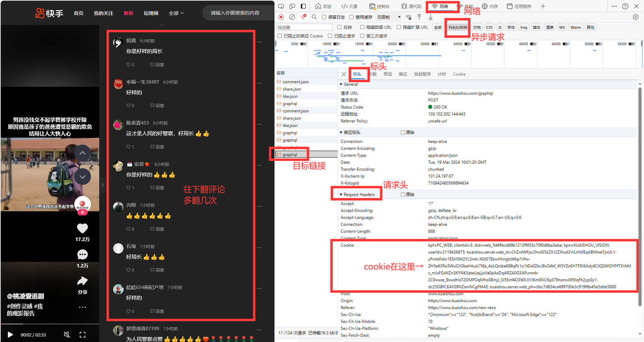Seek on the video progress bar
Image resolution: width=644 pixels, height=342 pixels.
50,324
